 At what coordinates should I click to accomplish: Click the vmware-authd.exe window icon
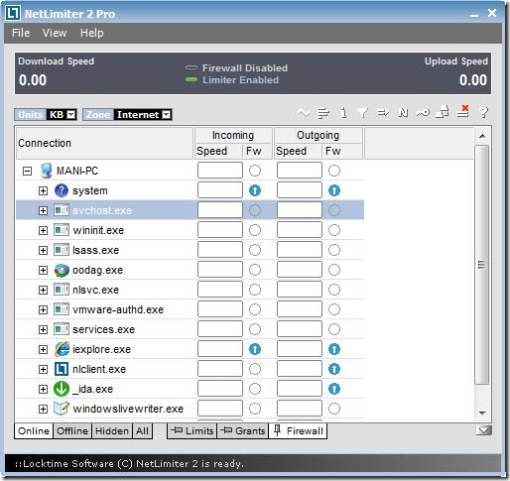point(61,309)
